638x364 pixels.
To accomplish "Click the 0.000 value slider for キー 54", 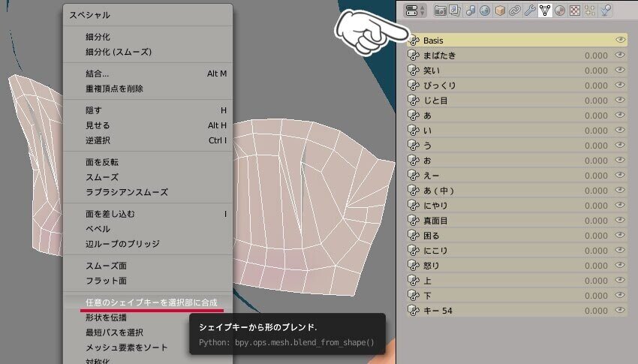I will coord(596,311).
